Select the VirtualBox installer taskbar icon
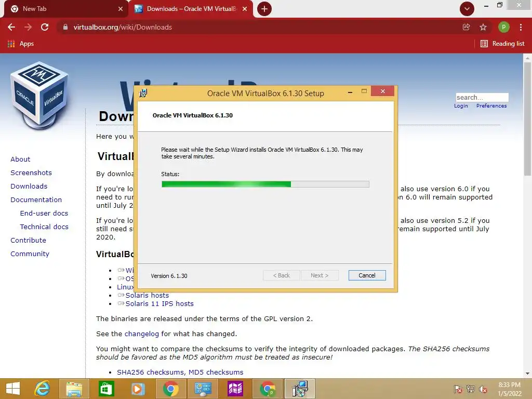 tap(300, 389)
